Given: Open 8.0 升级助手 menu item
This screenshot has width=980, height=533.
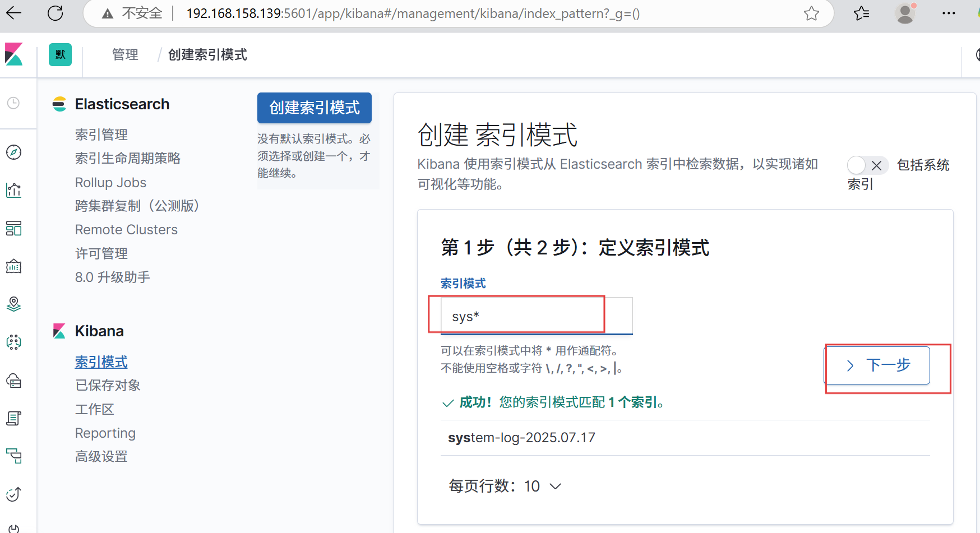Looking at the screenshot, I should pos(113,277).
